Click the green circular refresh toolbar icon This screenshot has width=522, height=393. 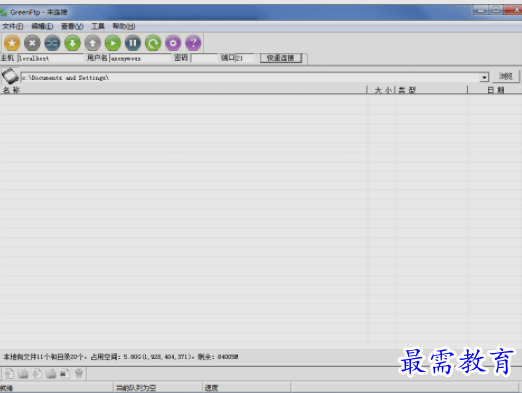153,43
